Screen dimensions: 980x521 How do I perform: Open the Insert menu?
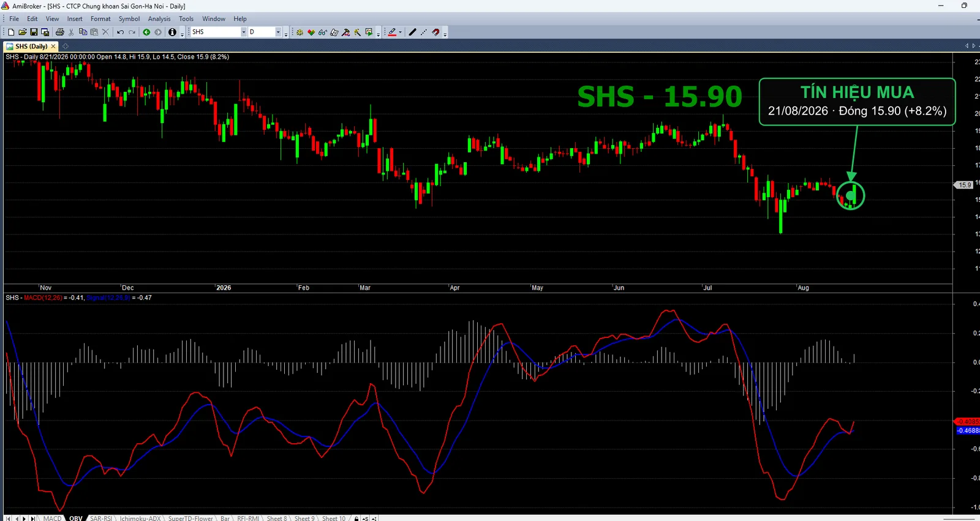[x=75, y=19]
